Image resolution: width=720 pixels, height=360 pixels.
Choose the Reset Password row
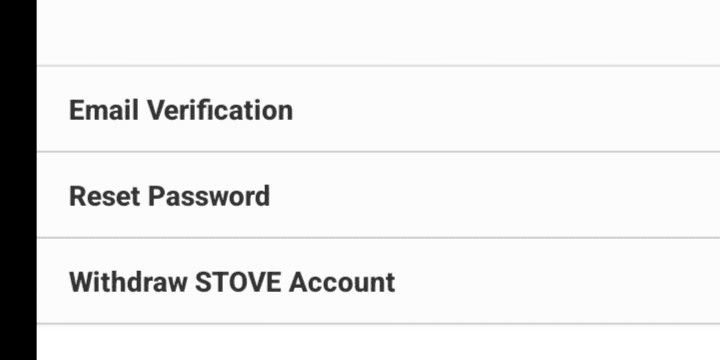coord(378,195)
